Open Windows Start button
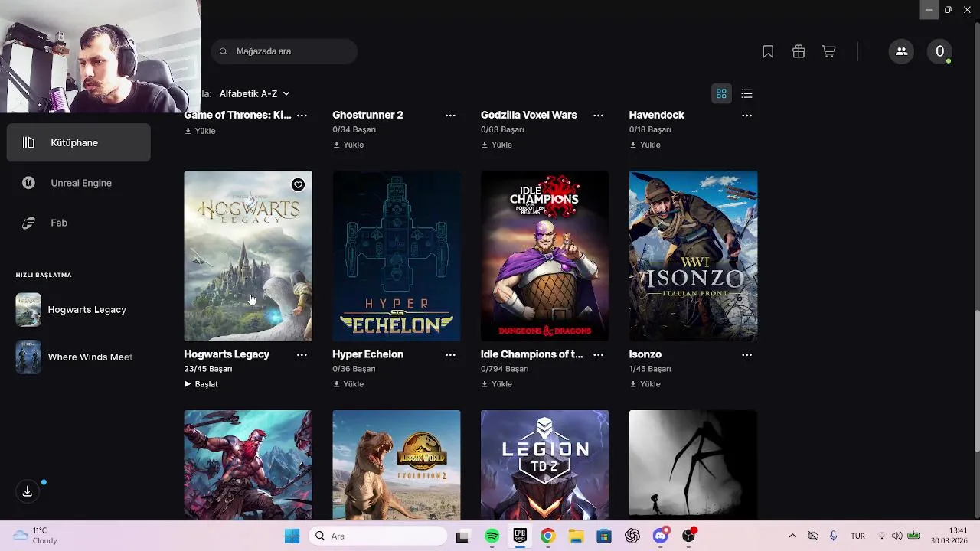Viewport: 980px width, 551px height. pyautogui.click(x=292, y=536)
